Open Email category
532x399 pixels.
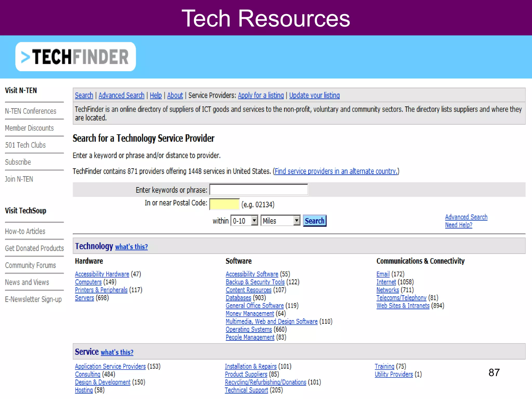pyautogui.click(x=383, y=274)
